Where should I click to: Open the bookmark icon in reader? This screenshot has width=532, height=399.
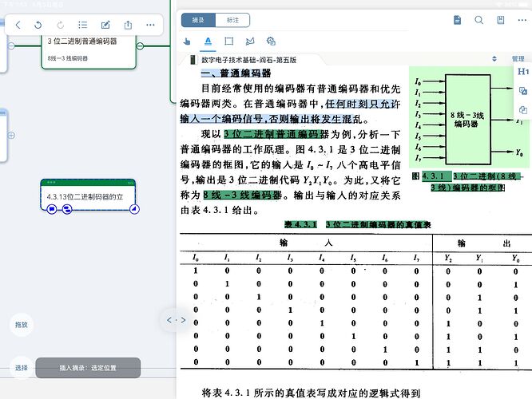(500, 20)
